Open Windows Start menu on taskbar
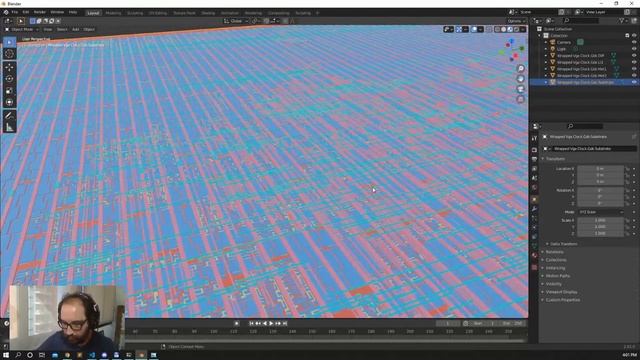Viewport: 640px width, 360px height. pyautogui.click(x=6, y=355)
